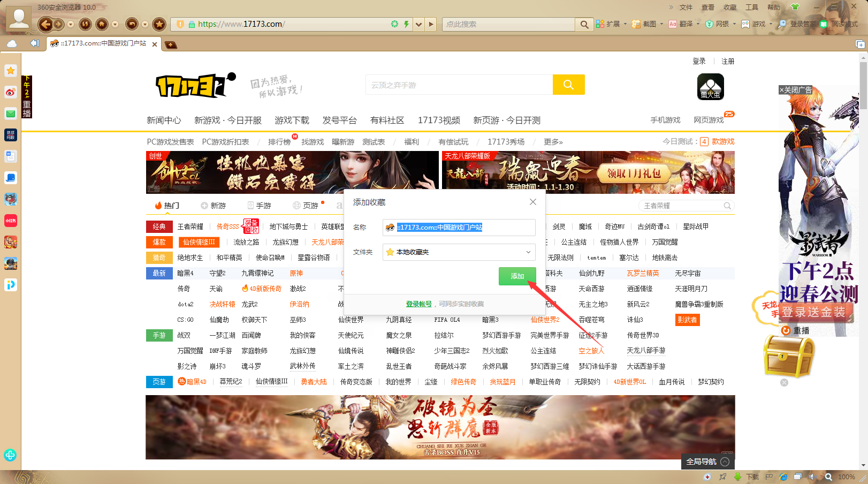Mute sound with status bar speaker icon
Viewport: 868px width, 484px height.
[811, 477]
